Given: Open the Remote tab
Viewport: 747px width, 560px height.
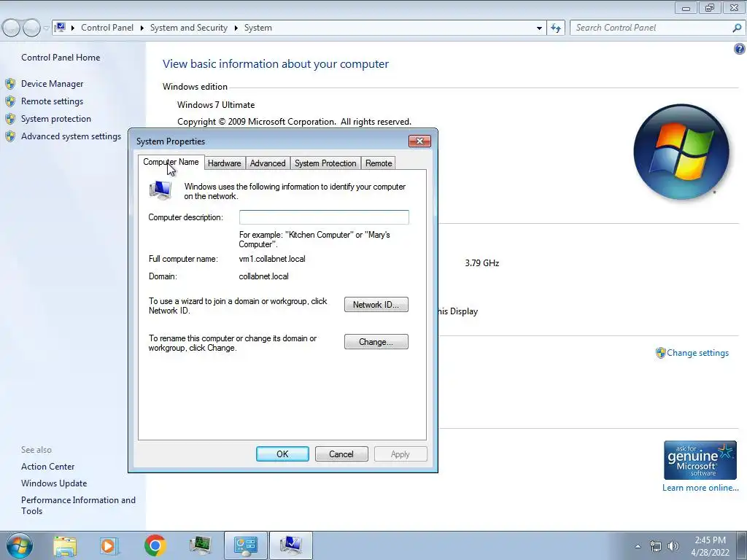Looking at the screenshot, I should 379,163.
